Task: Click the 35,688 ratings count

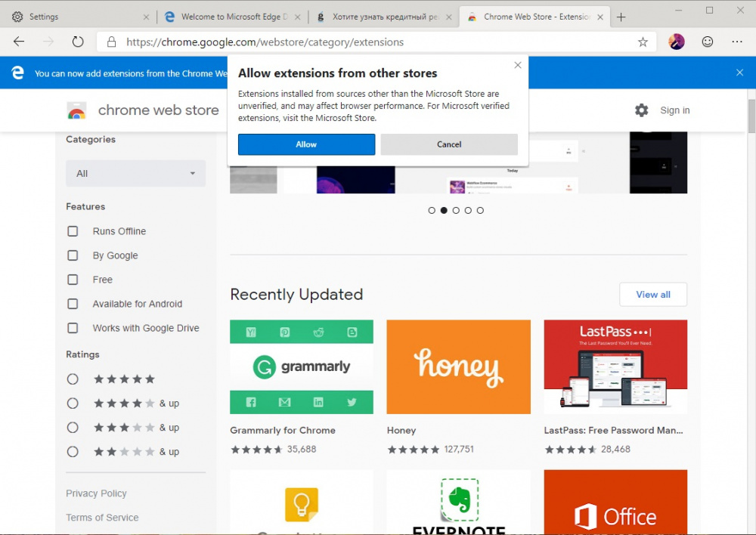Action: pos(302,450)
